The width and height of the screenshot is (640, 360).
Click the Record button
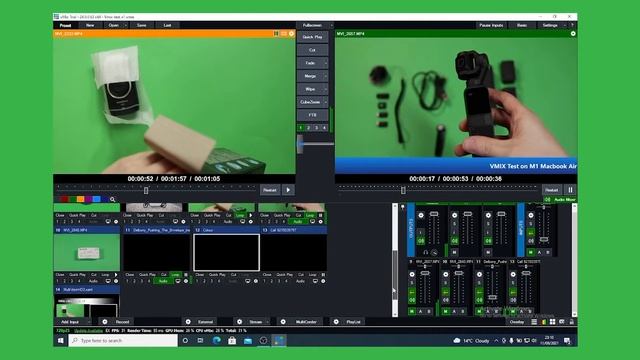(122, 322)
